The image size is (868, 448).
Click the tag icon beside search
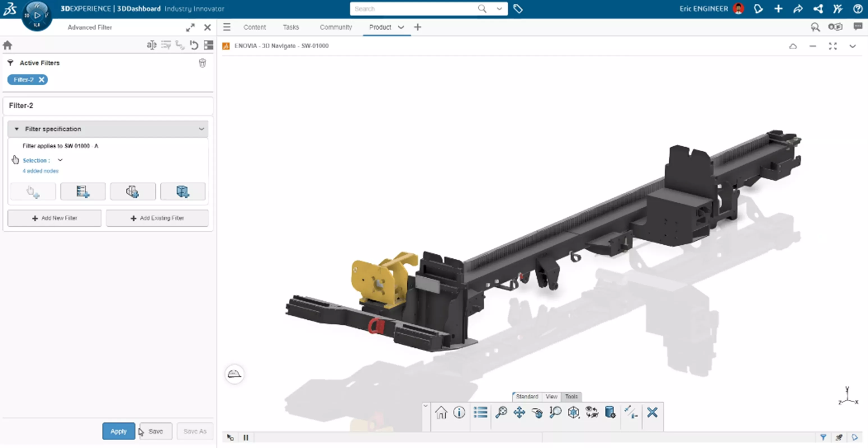[x=518, y=9]
